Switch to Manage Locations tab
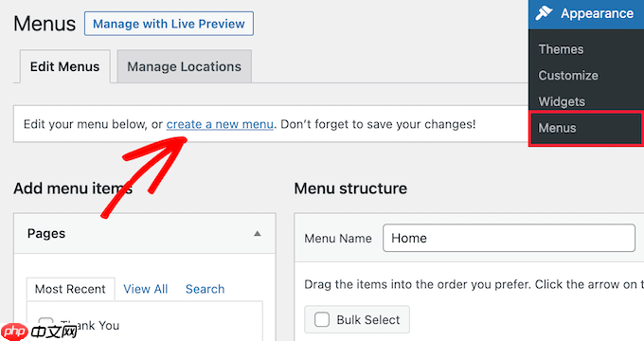The image size is (644, 341). click(184, 66)
